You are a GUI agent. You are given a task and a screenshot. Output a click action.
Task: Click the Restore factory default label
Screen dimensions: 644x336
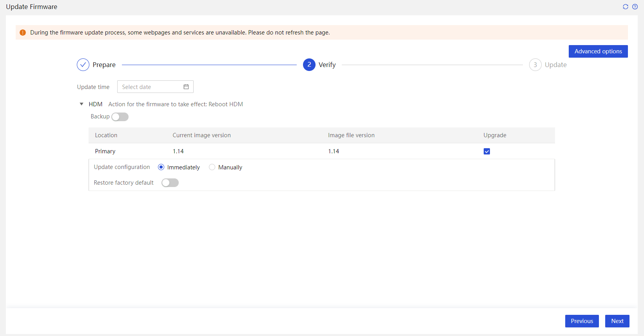[x=124, y=183]
